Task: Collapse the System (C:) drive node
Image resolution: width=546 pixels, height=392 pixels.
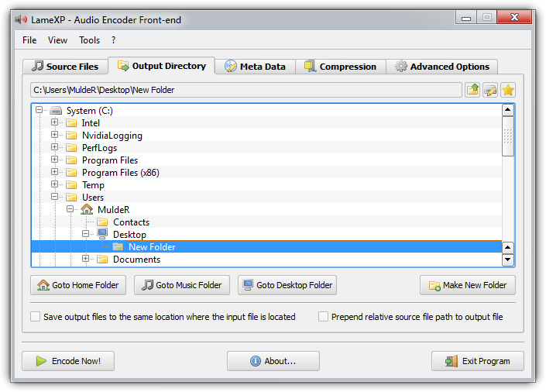Action: click(x=39, y=110)
